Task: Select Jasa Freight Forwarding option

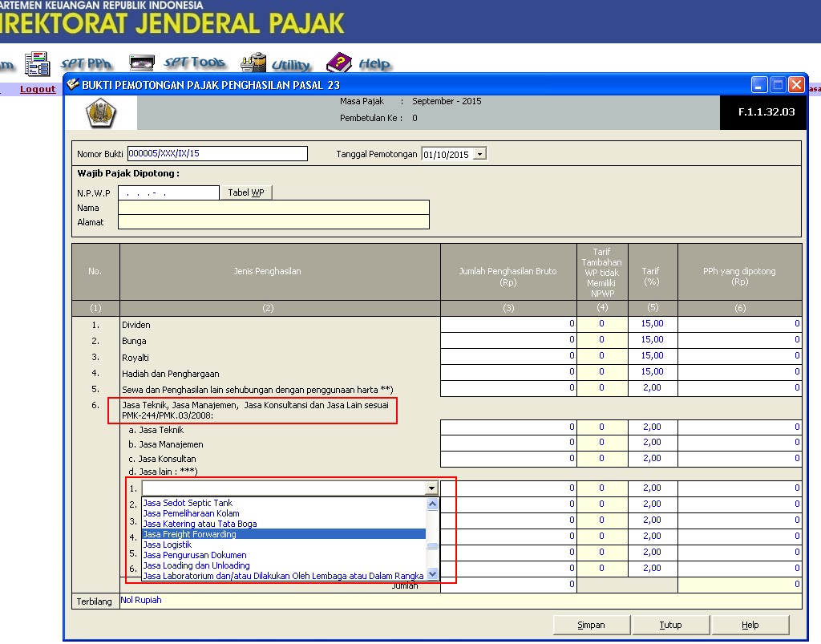Action: click(x=284, y=534)
